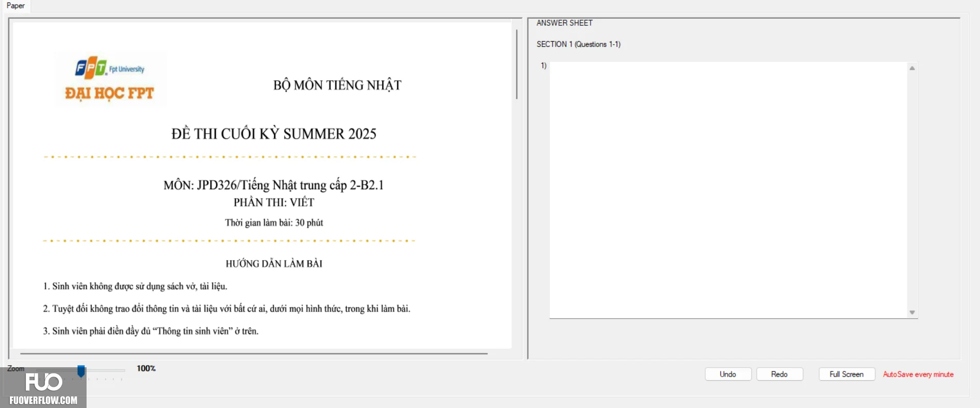This screenshot has height=408, width=980.
Task: Click inside the question 1 answer box
Action: 728,190
